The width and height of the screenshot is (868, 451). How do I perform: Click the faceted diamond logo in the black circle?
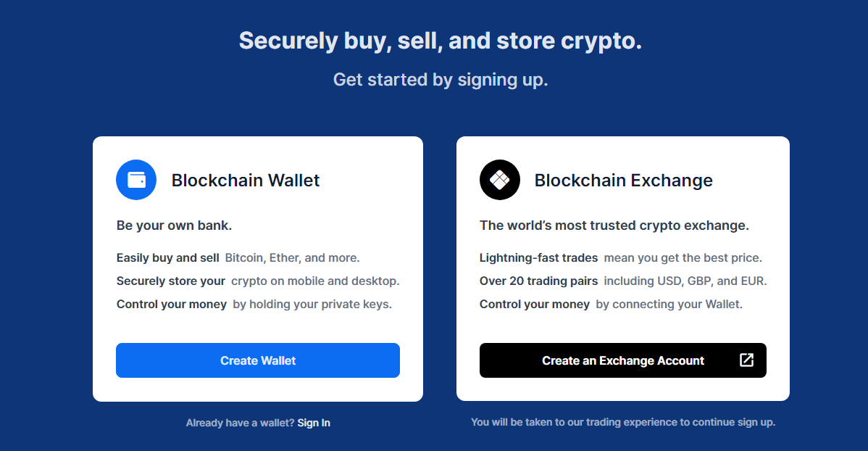pos(500,180)
